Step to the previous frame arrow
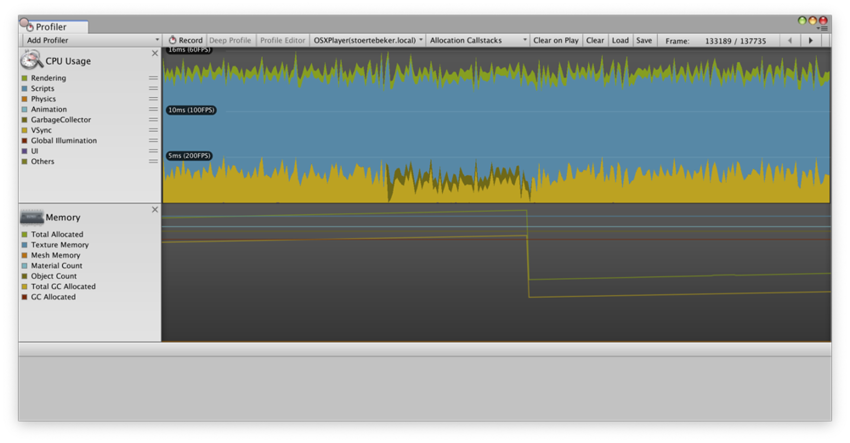Screen dimensions: 850x443 (x=790, y=41)
